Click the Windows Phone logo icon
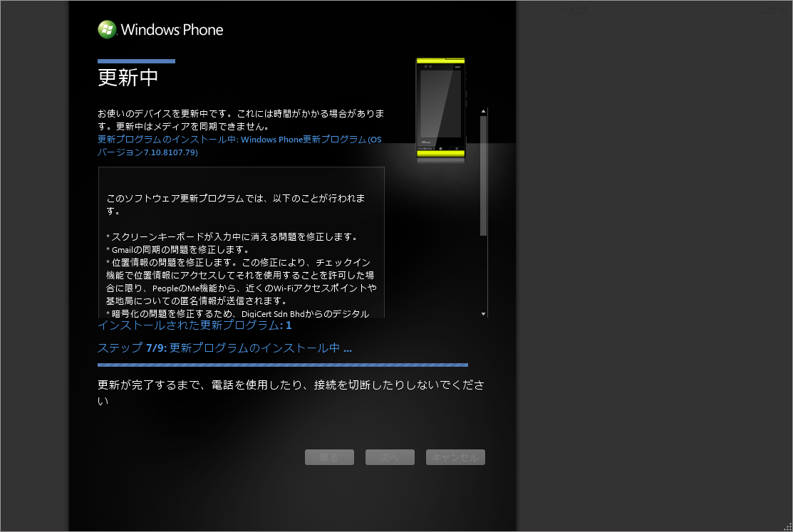 pos(107,29)
